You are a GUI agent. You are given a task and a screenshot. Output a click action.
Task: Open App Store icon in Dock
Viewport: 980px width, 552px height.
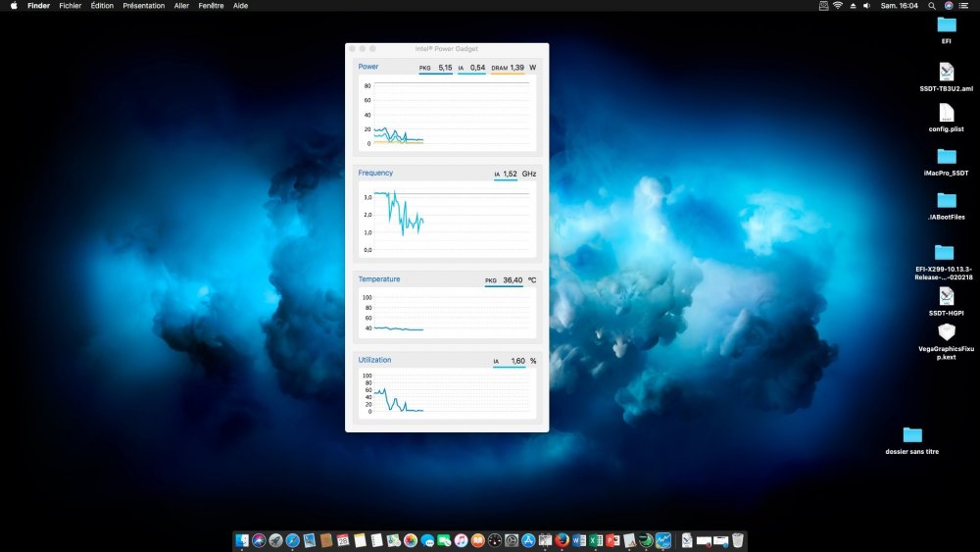point(529,540)
